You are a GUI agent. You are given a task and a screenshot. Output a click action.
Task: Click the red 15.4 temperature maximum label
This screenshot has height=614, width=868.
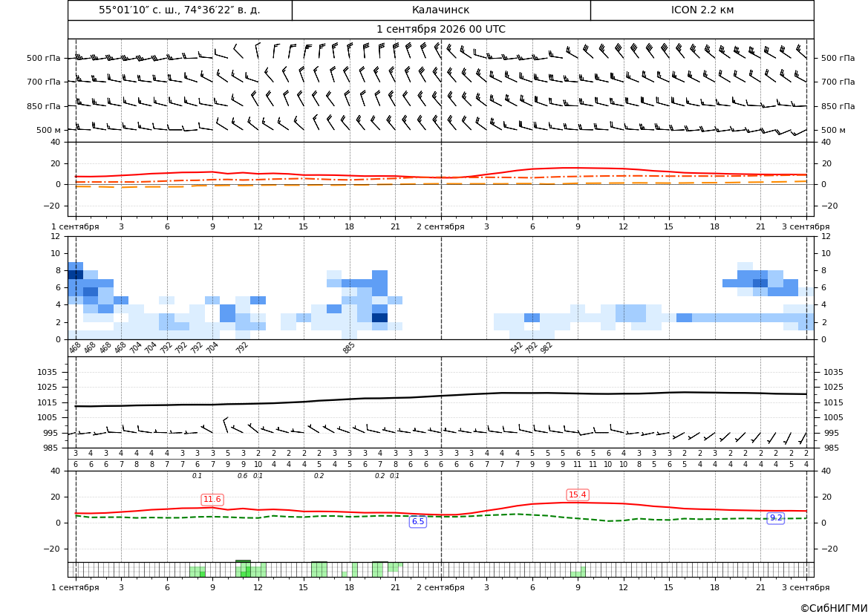pyautogui.click(x=578, y=494)
